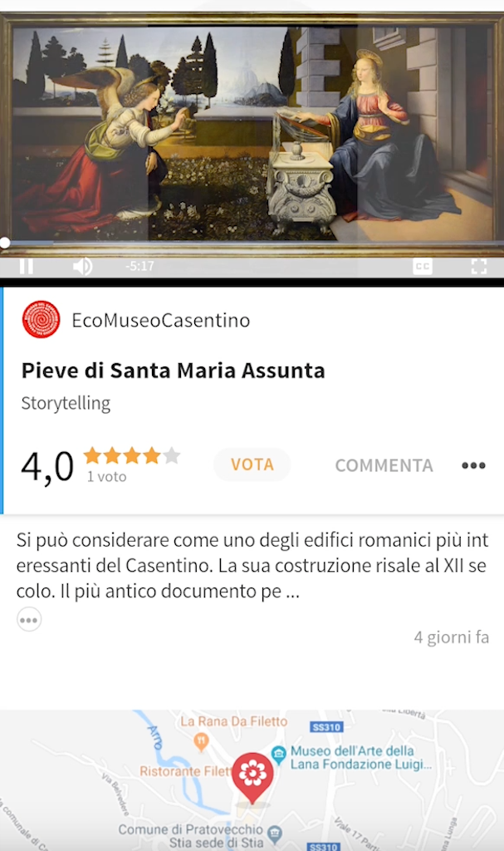Open the EcoMuseoCasentino profile name
This screenshot has width=504, height=851.
click(x=160, y=320)
